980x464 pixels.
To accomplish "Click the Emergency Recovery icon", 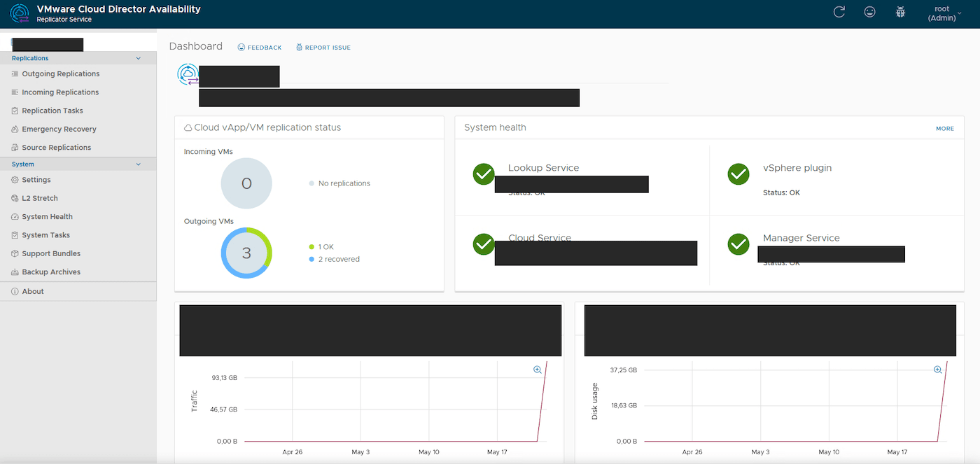I will (x=15, y=129).
